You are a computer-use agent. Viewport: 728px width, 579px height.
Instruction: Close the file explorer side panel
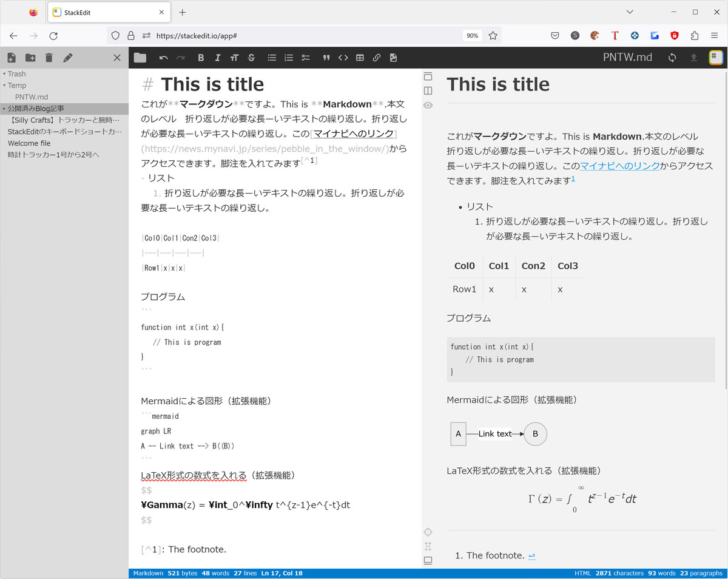click(x=117, y=58)
